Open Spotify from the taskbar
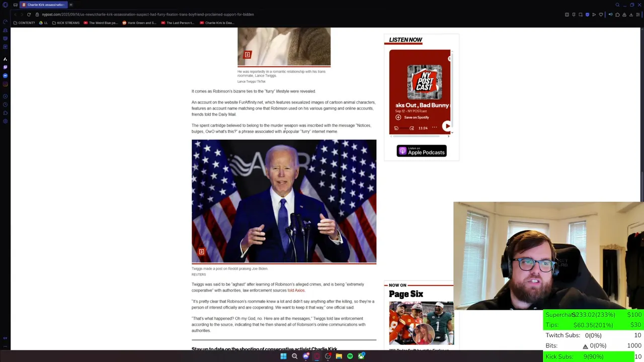This screenshot has height=362, width=644. 350,356
